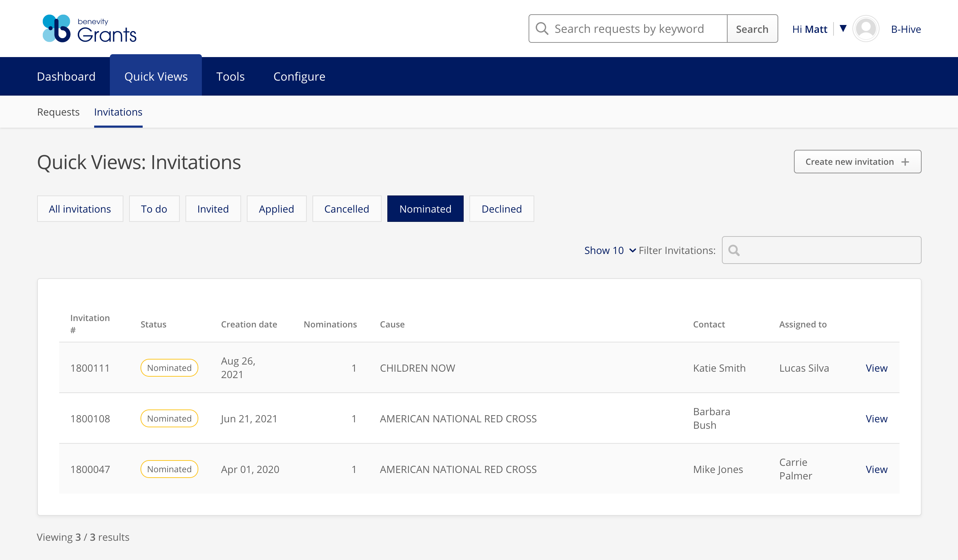958x560 pixels.
Task: Filter by Invited status
Action: [213, 209]
